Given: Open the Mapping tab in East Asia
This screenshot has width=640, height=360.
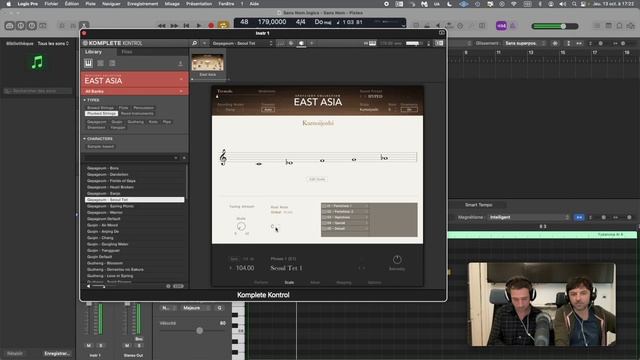Looking at the screenshot, I should pos(344,282).
